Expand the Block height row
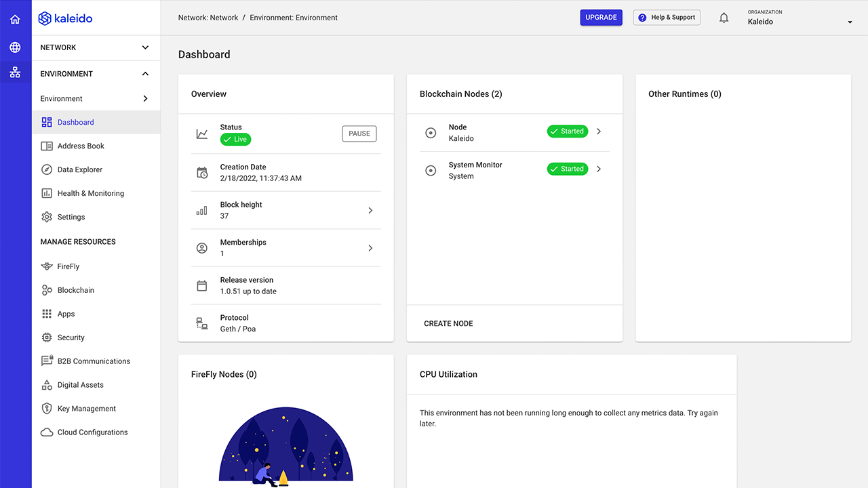Screen dimensions: 868x488 click(370, 210)
